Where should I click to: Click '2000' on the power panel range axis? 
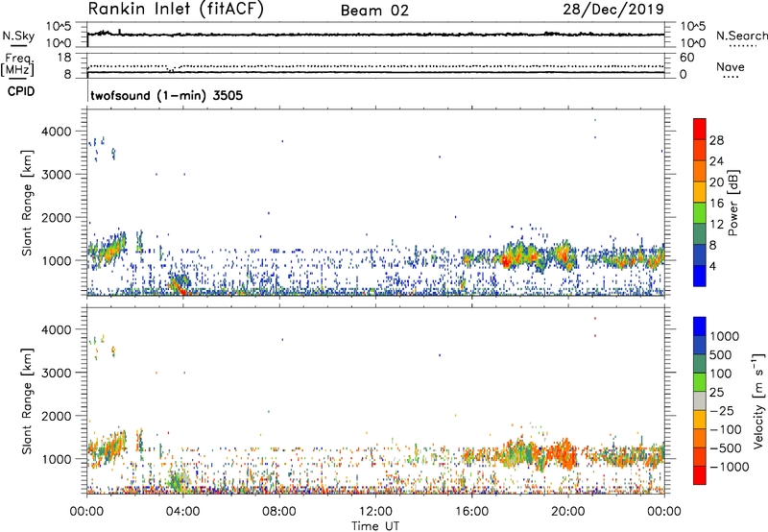pyautogui.click(x=57, y=217)
